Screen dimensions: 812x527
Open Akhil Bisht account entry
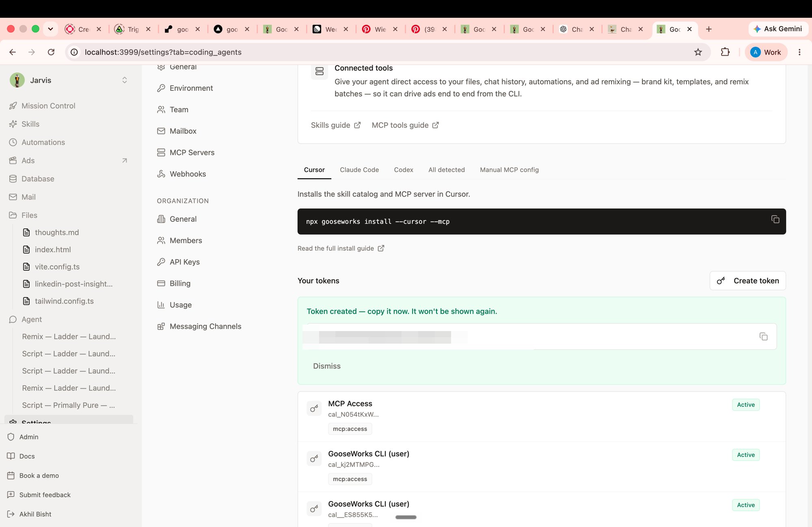click(x=35, y=514)
